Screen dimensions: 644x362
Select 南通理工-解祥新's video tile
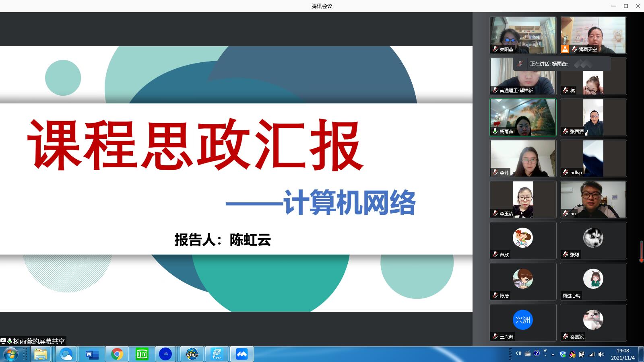pos(523,76)
